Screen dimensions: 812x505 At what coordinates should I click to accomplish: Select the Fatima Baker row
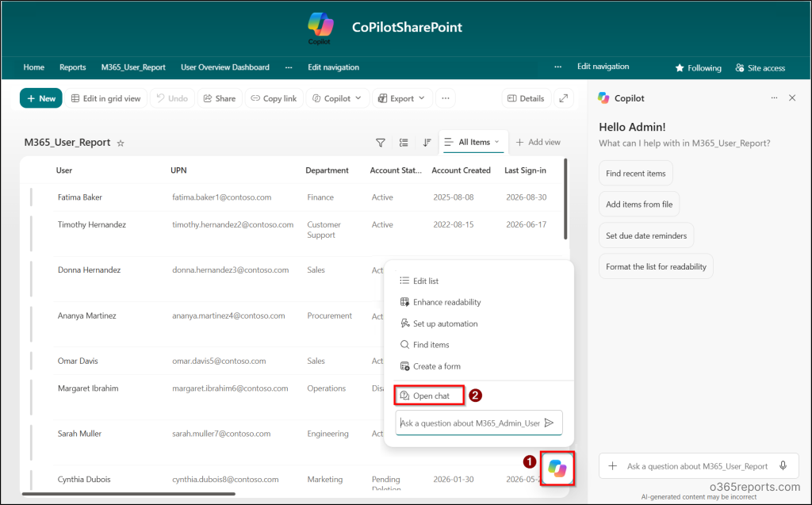(x=297, y=197)
